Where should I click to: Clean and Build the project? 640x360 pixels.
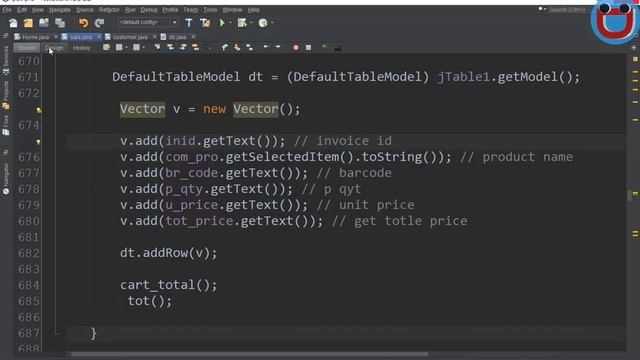(x=205, y=23)
